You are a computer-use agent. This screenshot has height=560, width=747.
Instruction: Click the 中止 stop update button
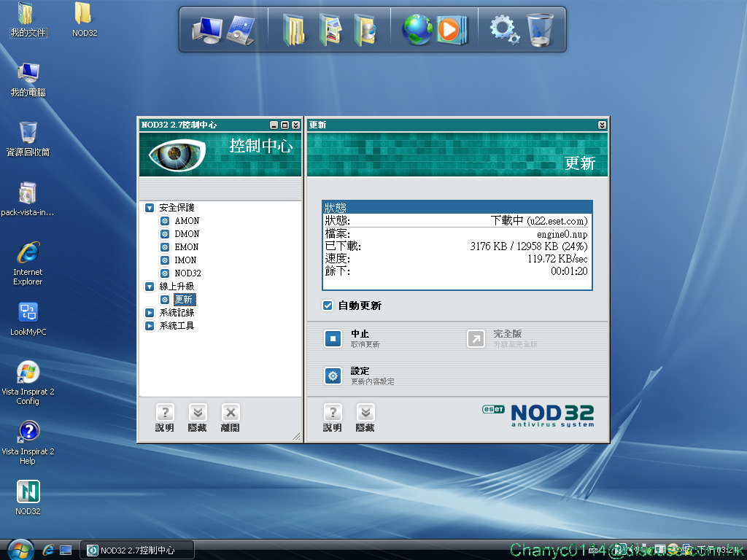point(333,339)
